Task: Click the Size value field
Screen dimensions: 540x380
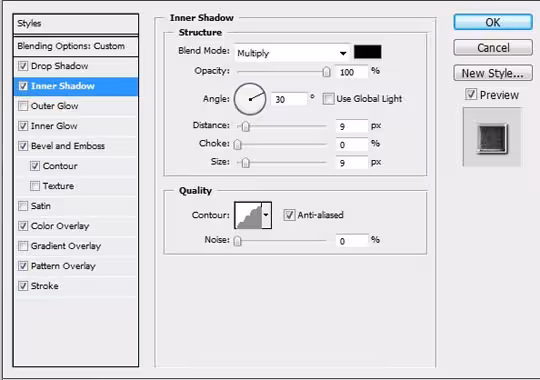Action: click(x=352, y=163)
